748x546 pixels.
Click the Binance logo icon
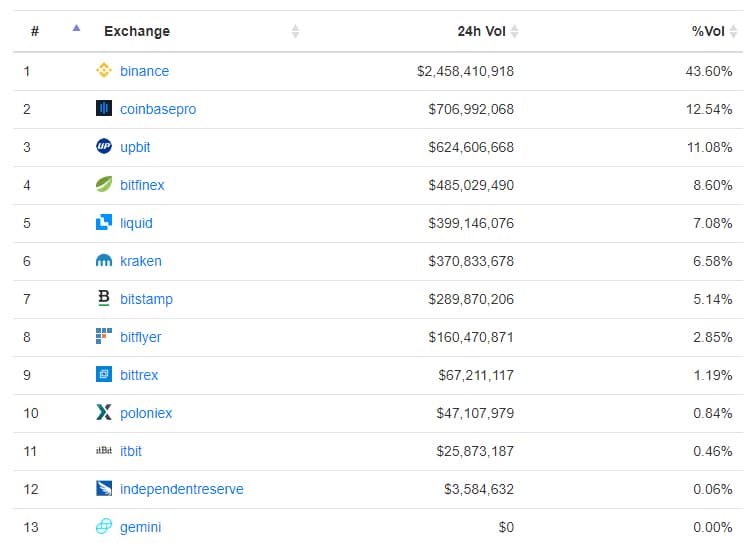104,71
